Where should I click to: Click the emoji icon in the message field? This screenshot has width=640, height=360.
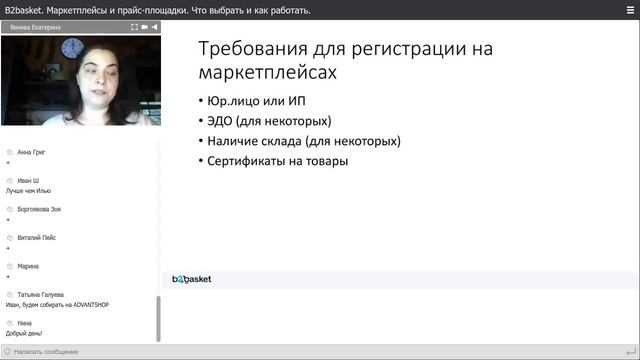click(7, 351)
